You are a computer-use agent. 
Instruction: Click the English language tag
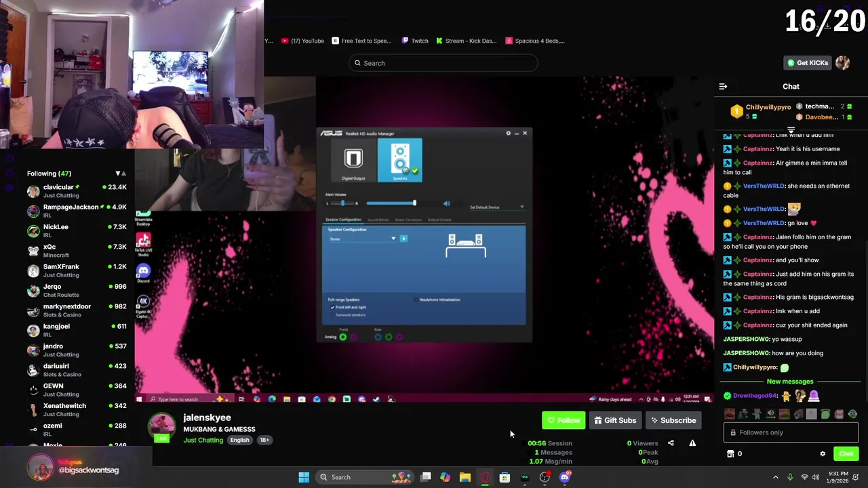tap(239, 440)
